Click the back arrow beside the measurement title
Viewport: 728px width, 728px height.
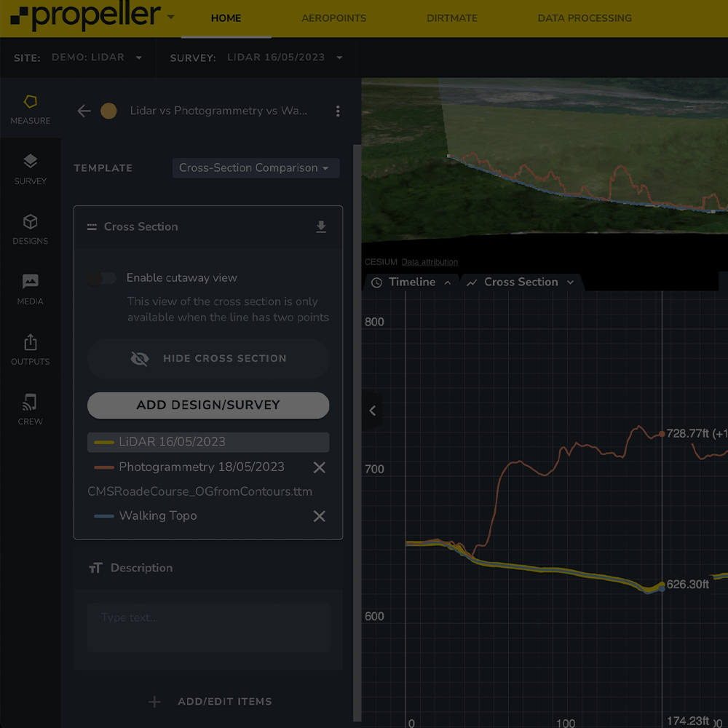click(x=84, y=111)
